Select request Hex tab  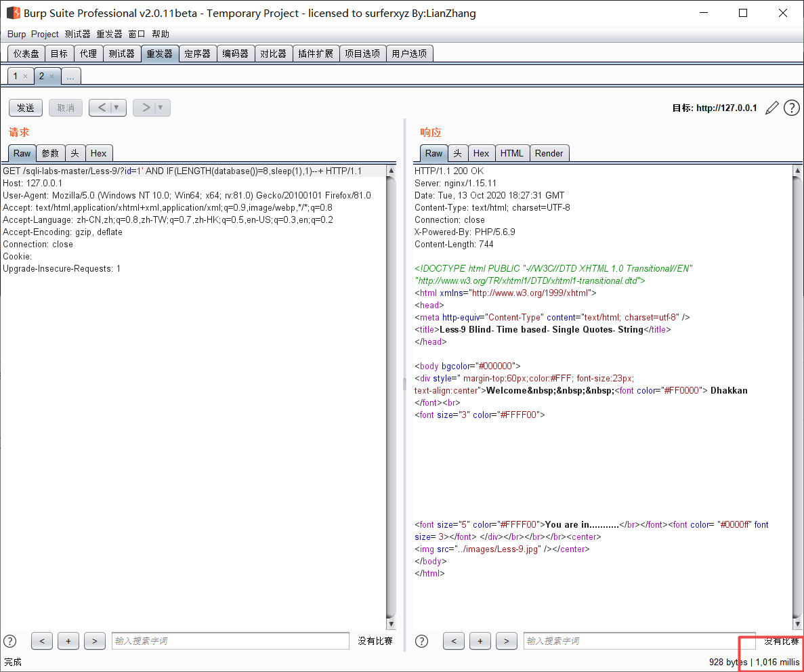[x=98, y=153]
